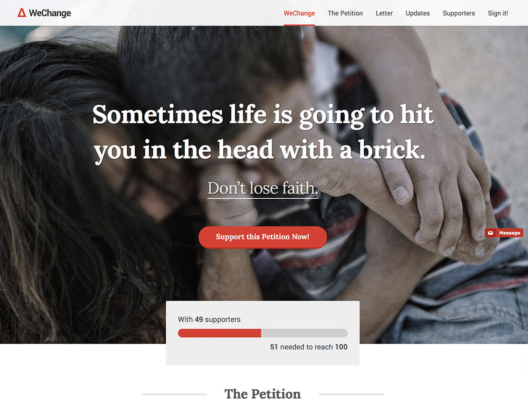Click the hero headline about the brick
528x420 pixels.
263,132
